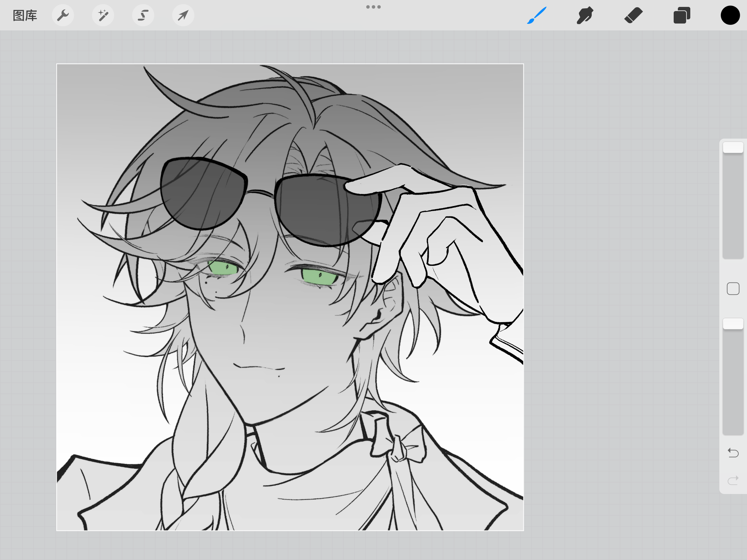Select the Eraser tool

point(633,16)
